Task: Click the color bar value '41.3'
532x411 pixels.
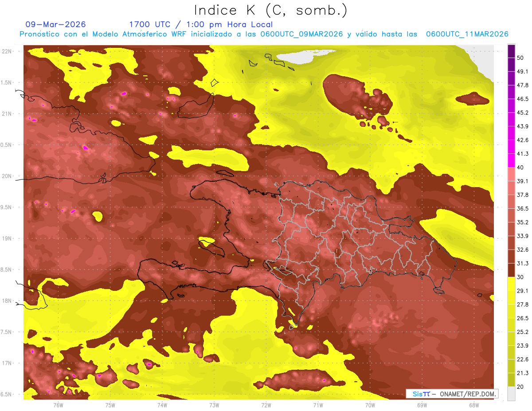Action: click(x=523, y=154)
